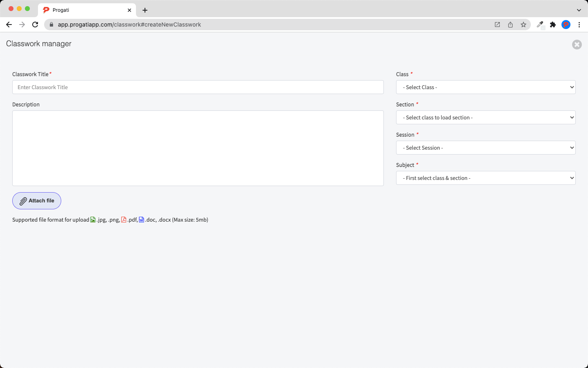Focus the Classwork Title input field
The image size is (588, 368).
(x=198, y=87)
